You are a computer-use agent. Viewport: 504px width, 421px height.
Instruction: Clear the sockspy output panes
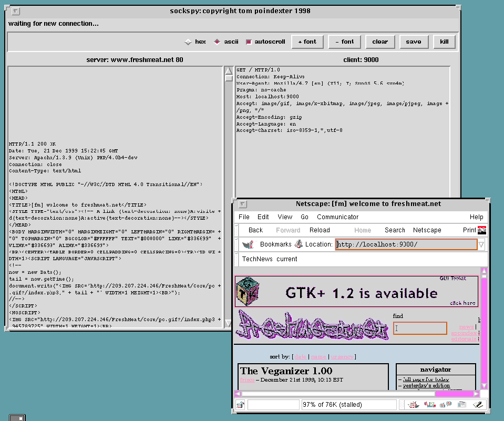coord(380,42)
